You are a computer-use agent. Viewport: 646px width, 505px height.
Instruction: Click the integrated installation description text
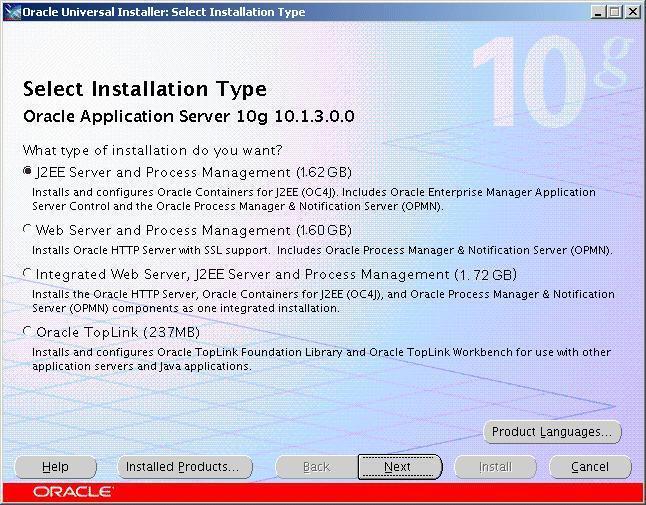pos(323,301)
